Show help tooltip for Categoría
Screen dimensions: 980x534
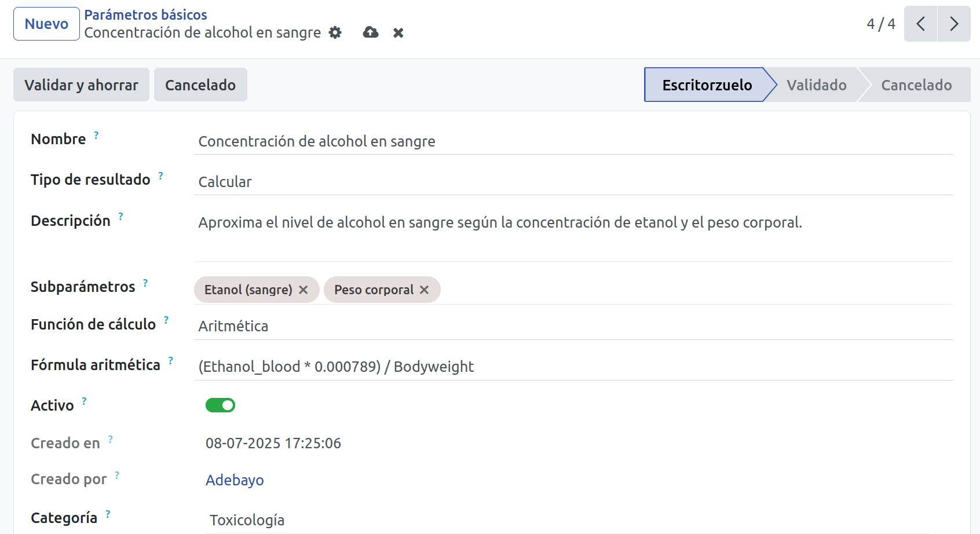click(x=108, y=514)
